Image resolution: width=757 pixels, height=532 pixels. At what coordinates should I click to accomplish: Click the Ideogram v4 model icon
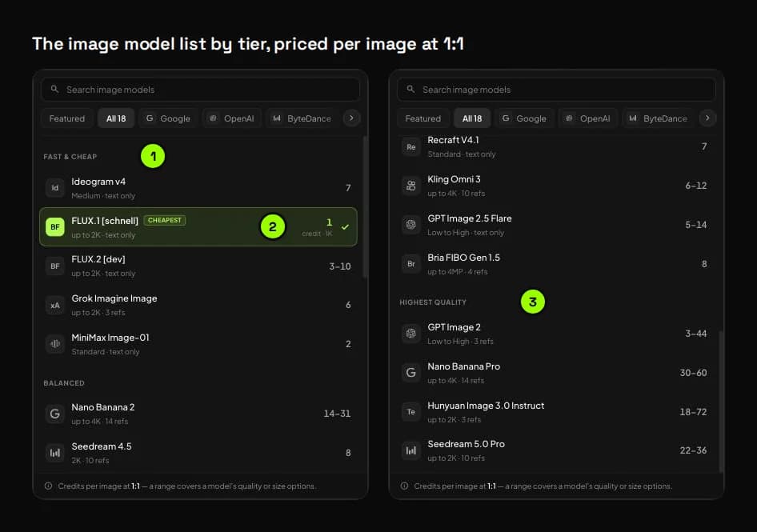point(55,188)
